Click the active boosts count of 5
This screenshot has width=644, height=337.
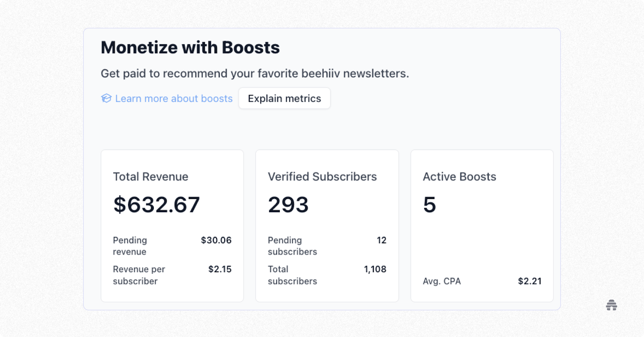pos(429,205)
